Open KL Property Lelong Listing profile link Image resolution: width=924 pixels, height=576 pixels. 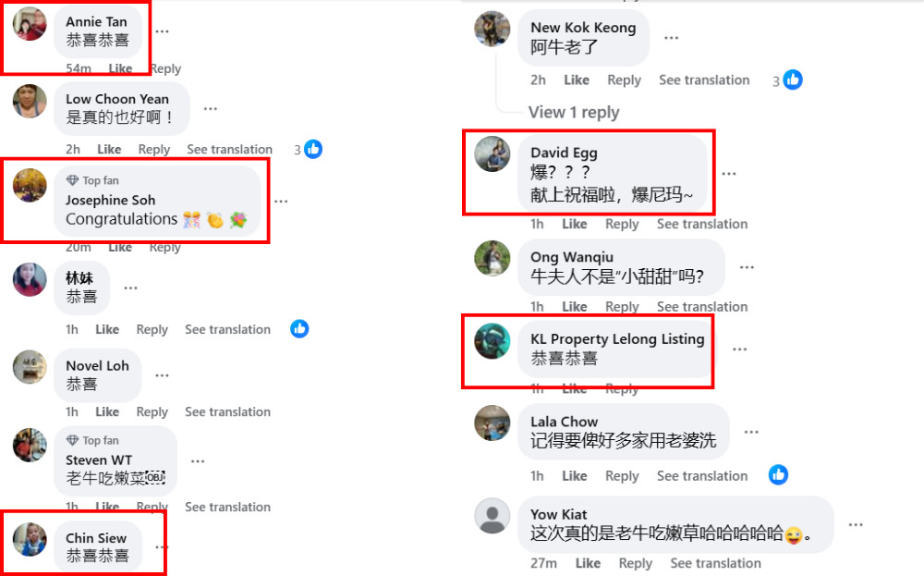pyautogui.click(x=617, y=339)
